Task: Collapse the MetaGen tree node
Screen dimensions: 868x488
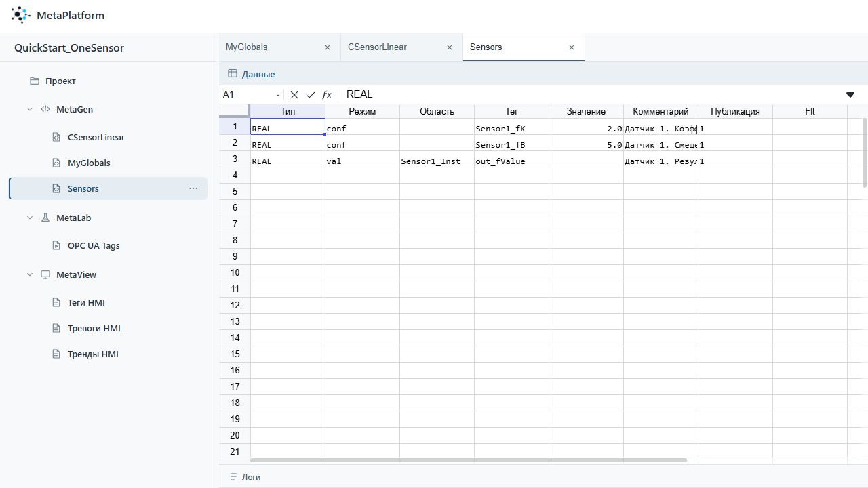Action: [x=30, y=109]
